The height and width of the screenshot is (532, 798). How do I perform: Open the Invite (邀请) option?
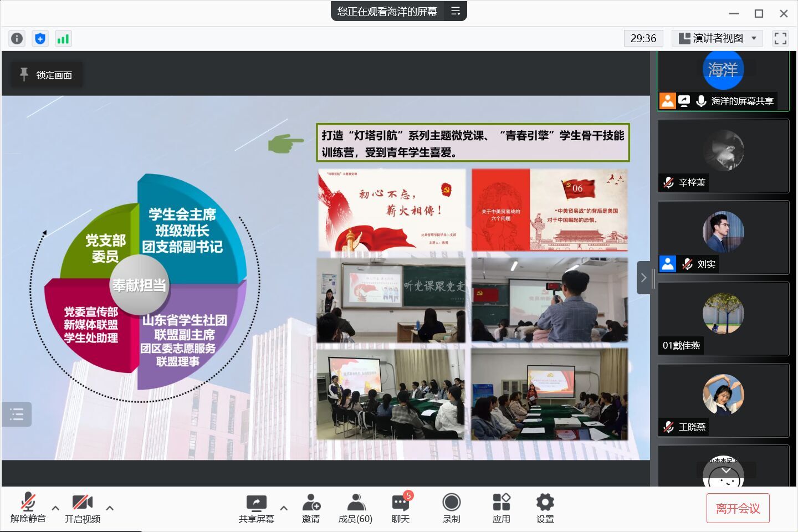pyautogui.click(x=311, y=508)
